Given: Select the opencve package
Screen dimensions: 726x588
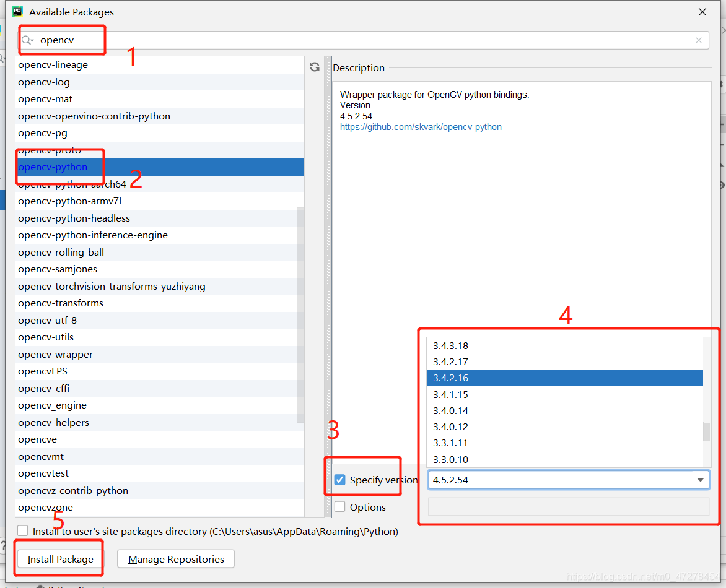Looking at the screenshot, I should (160, 439).
